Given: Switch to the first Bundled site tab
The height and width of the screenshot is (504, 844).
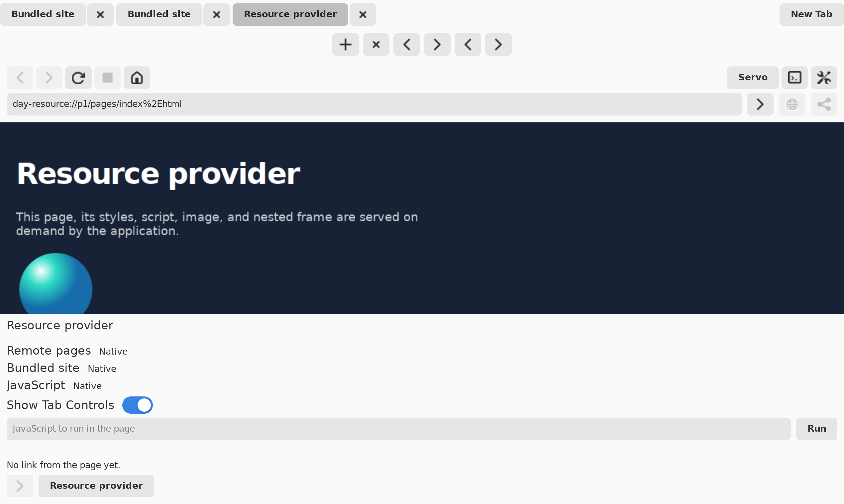Looking at the screenshot, I should tap(43, 15).
